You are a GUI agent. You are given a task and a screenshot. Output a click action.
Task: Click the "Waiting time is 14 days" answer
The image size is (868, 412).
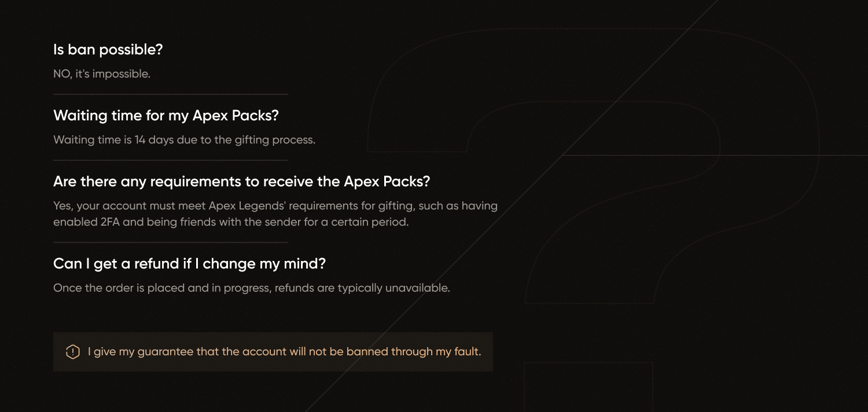(x=185, y=140)
